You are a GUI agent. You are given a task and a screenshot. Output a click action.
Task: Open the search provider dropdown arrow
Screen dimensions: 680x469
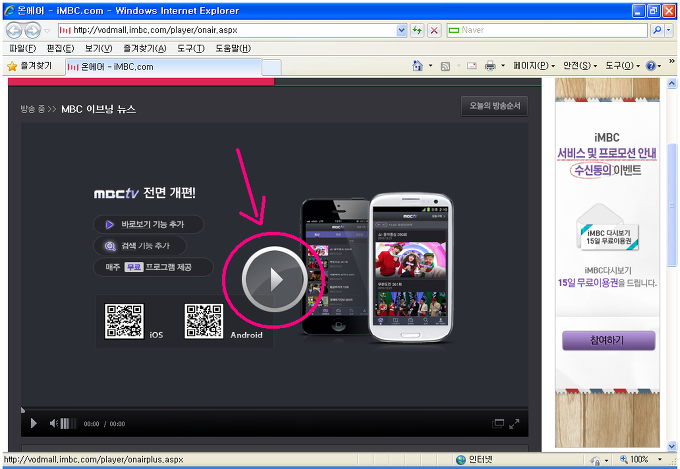tap(669, 30)
